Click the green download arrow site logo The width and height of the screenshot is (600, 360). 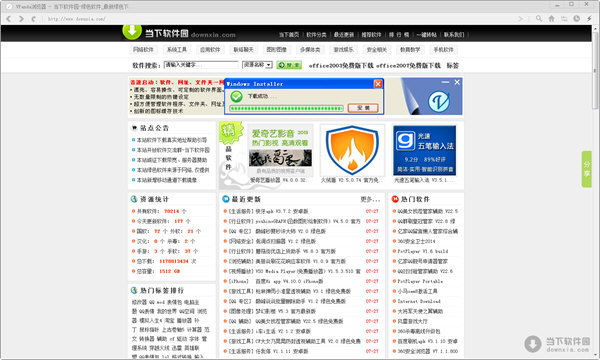(x=132, y=31)
